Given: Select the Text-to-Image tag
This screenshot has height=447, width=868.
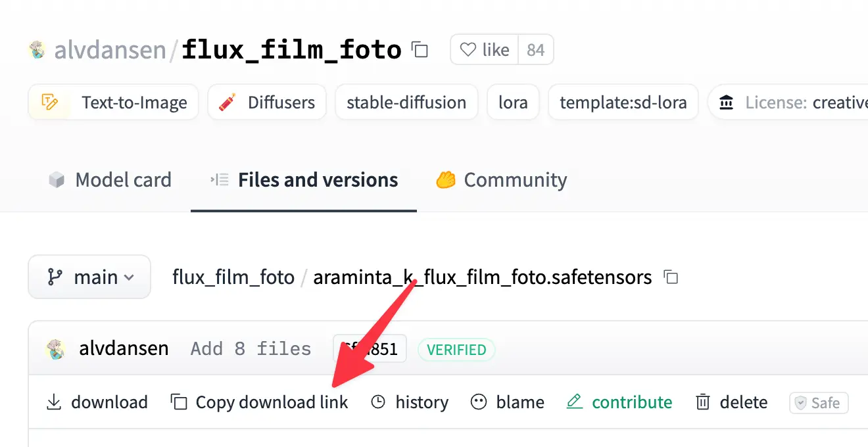Looking at the screenshot, I should 113,103.
